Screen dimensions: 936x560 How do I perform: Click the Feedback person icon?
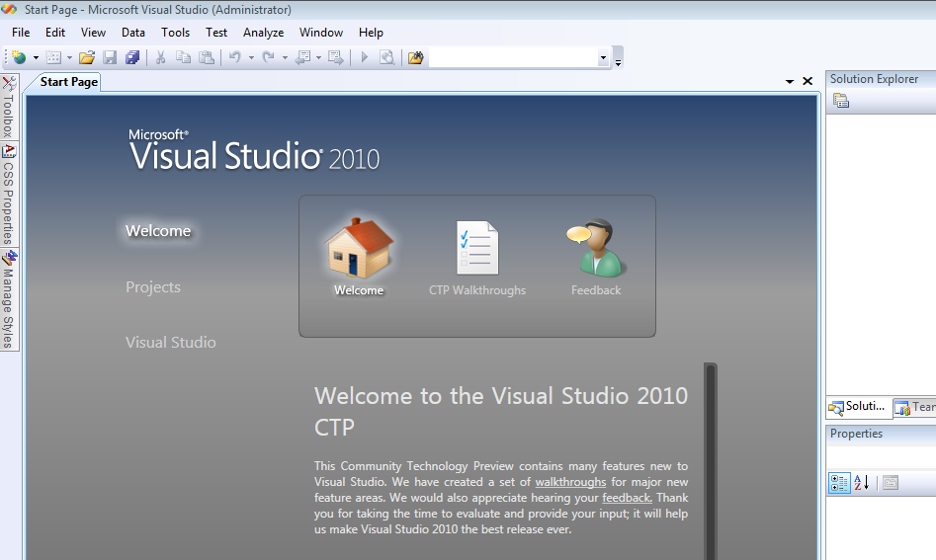pos(595,248)
